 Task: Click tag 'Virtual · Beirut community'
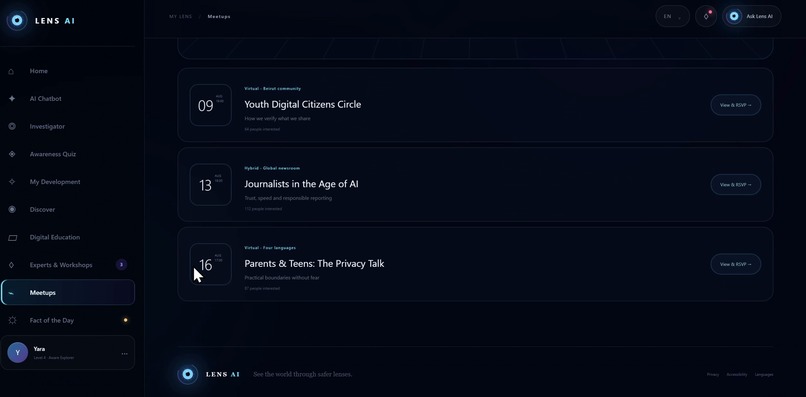click(272, 88)
